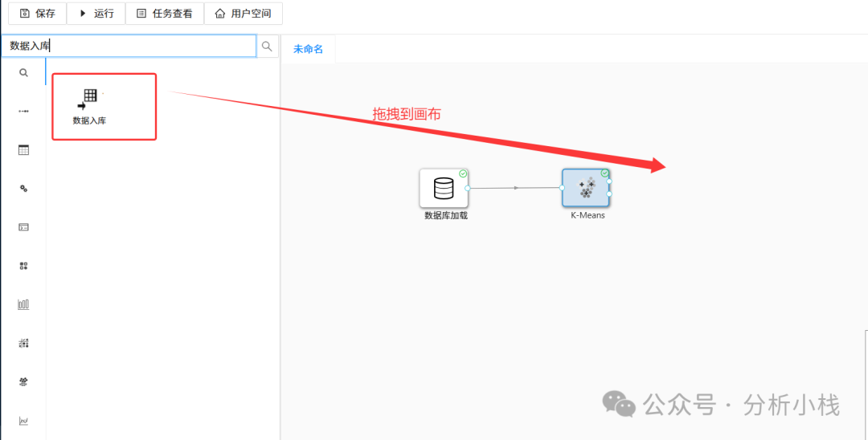This screenshot has height=440, width=868.
Task: Open the four-squares widgets category in sidebar
Action: tap(23, 266)
